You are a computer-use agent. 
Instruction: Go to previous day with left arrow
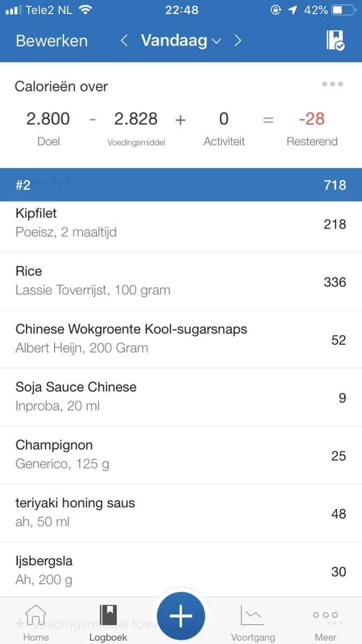tap(124, 41)
